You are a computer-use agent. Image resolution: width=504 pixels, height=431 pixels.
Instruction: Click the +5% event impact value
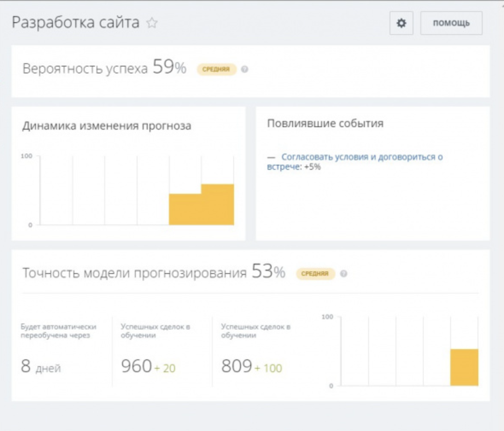tap(312, 167)
